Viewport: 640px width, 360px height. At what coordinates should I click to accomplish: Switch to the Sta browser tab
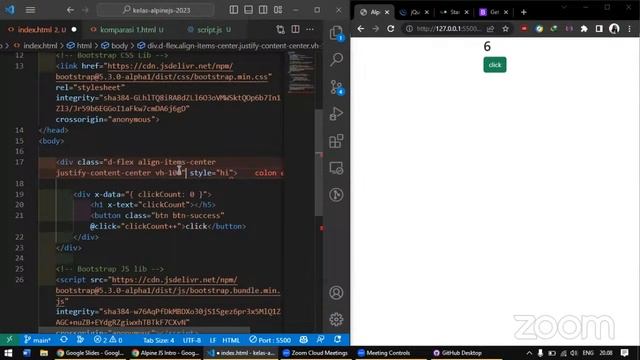(x=454, y=12)
